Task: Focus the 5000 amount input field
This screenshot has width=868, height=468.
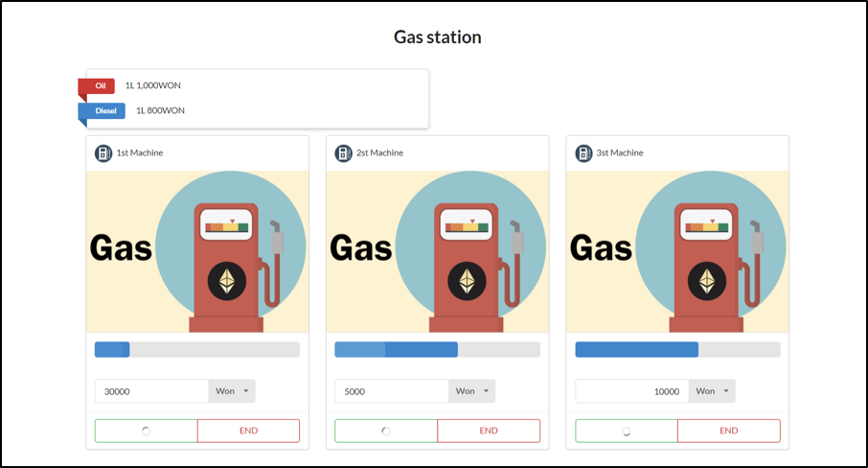Action: pyautogui.click(x=391, y=391)
